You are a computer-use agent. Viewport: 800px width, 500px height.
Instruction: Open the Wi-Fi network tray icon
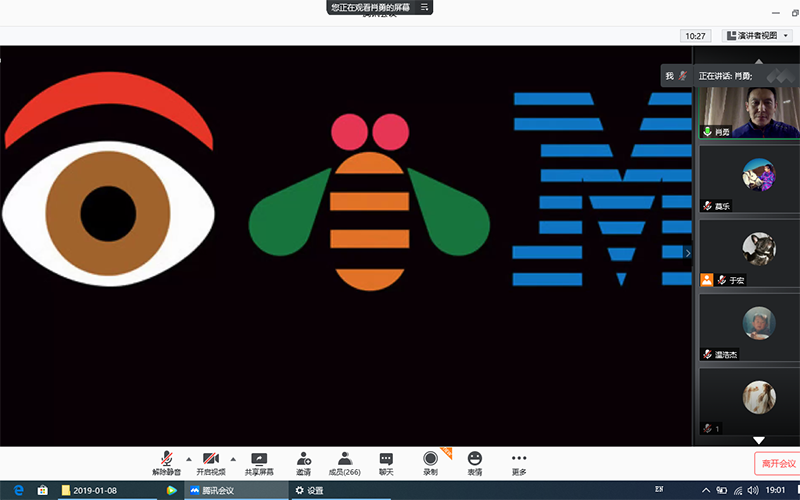pyautogui.click(x=738, y=491)
